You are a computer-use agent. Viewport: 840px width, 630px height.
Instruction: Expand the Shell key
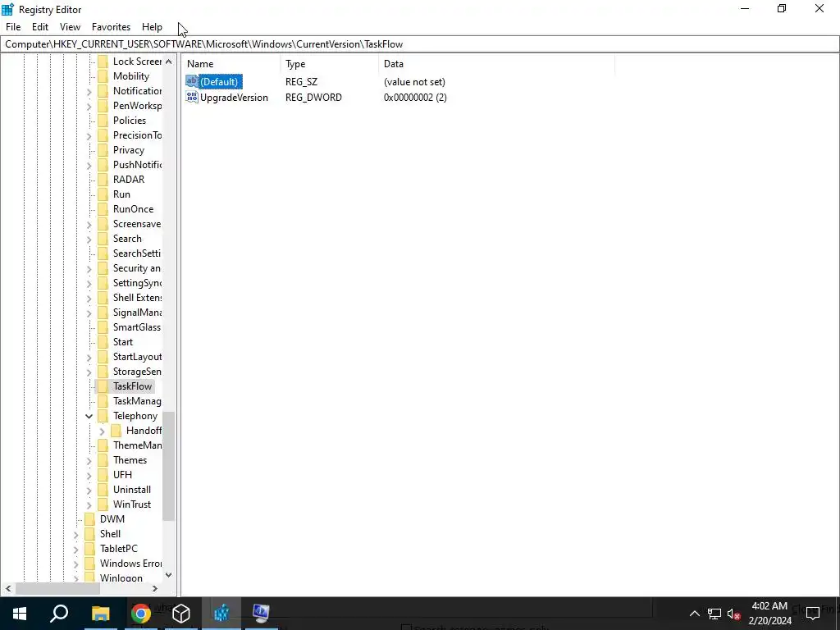76,535
